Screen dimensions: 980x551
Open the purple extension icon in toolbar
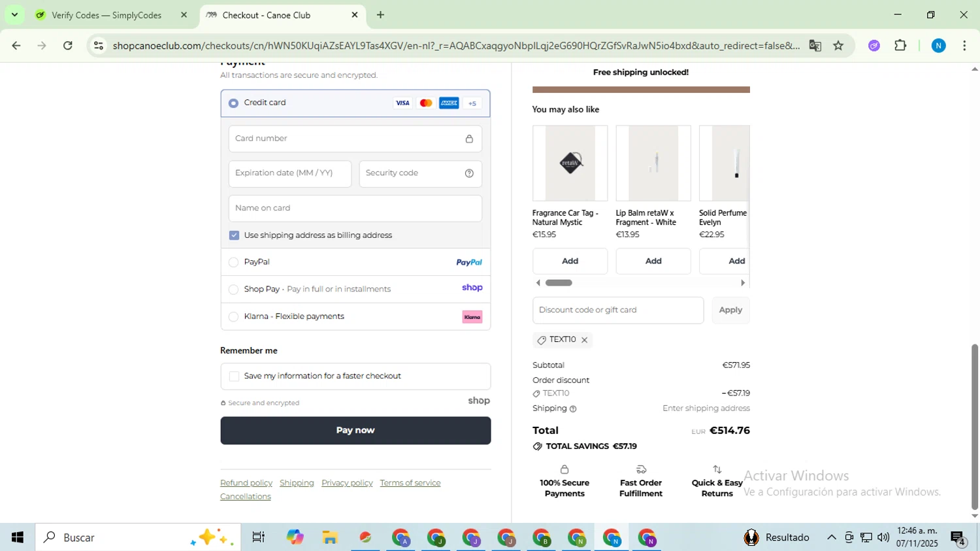874,46
